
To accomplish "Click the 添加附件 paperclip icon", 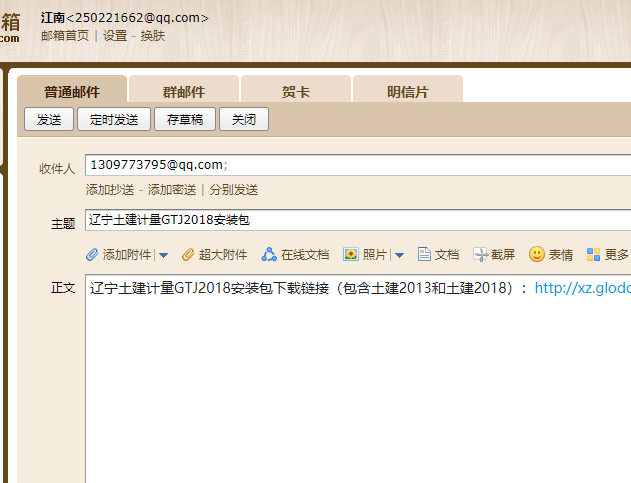I will click(92, 254).
